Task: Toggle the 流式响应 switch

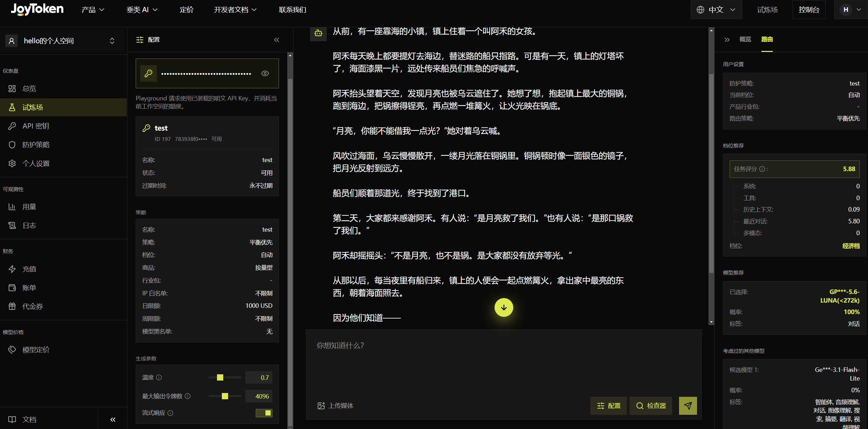Action: pos(264,413)
